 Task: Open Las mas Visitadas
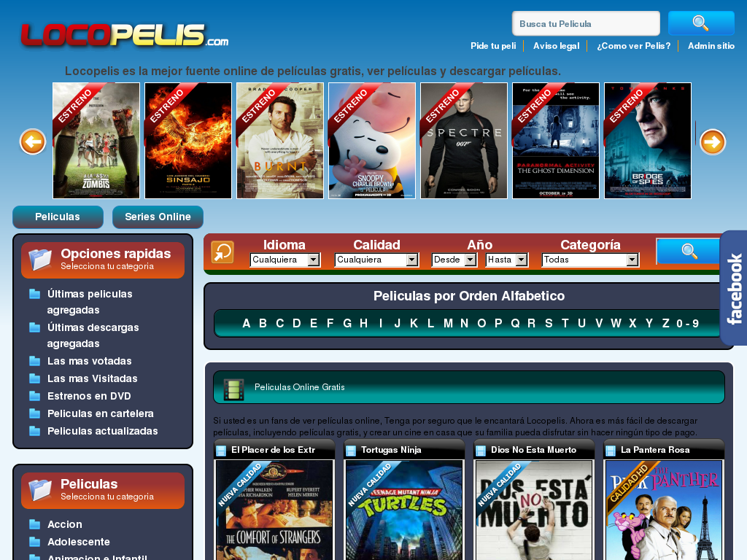(x=93, y=378)
